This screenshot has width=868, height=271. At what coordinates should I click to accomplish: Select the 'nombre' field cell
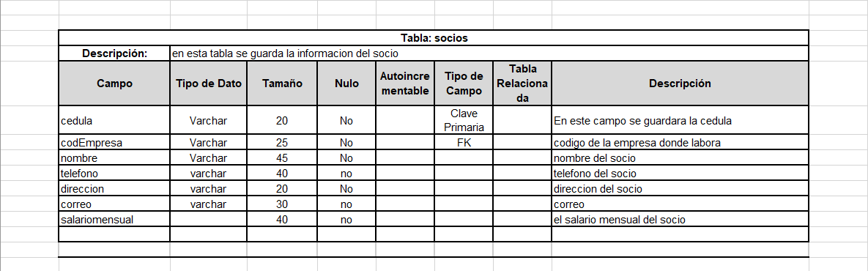[114, 157]
